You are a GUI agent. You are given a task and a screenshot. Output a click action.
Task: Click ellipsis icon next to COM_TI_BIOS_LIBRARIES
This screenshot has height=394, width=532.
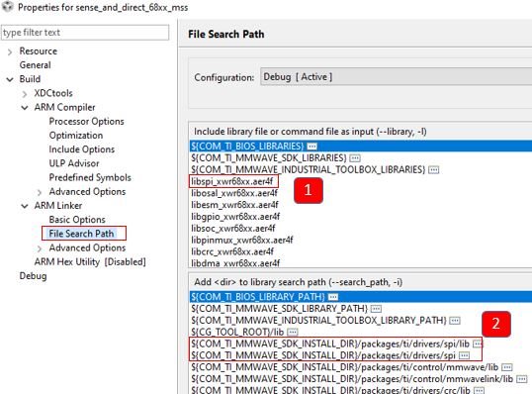tap(311, 147)
